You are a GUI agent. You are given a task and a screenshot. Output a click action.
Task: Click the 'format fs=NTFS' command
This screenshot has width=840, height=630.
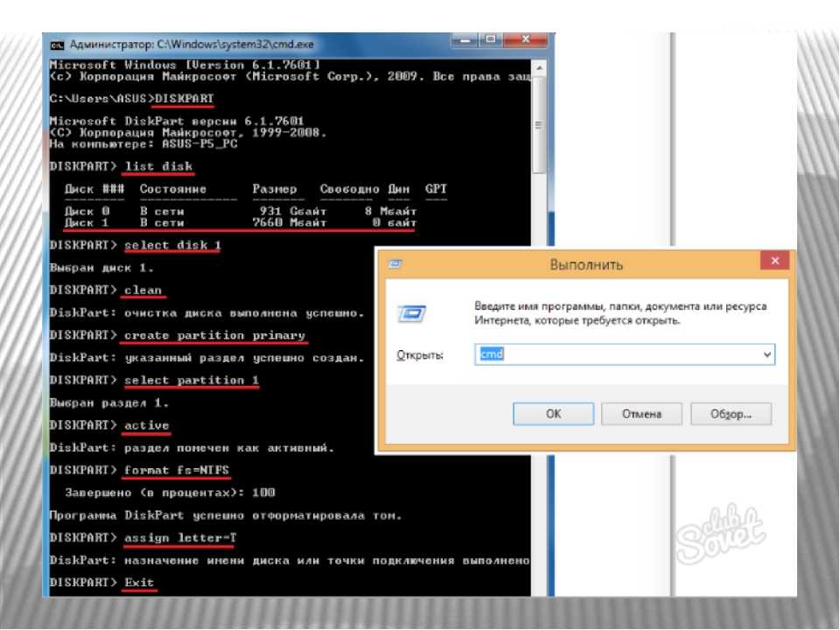point(177,471)
